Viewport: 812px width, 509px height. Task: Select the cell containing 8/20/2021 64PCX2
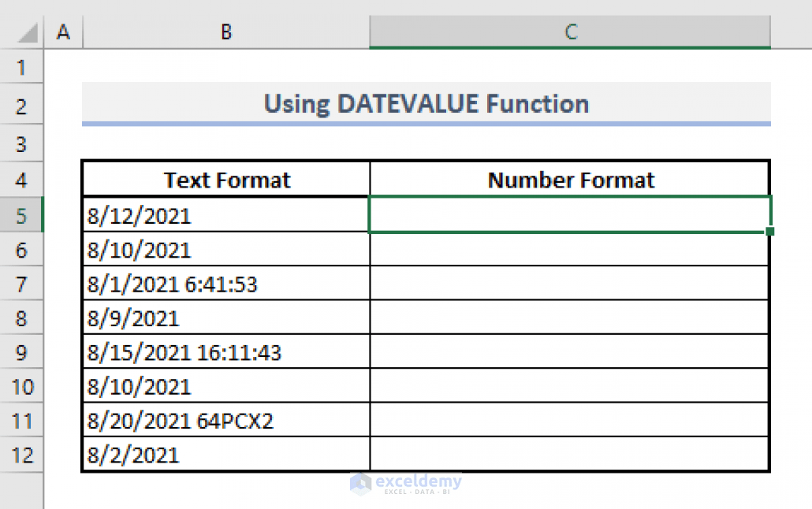[226, 421]
